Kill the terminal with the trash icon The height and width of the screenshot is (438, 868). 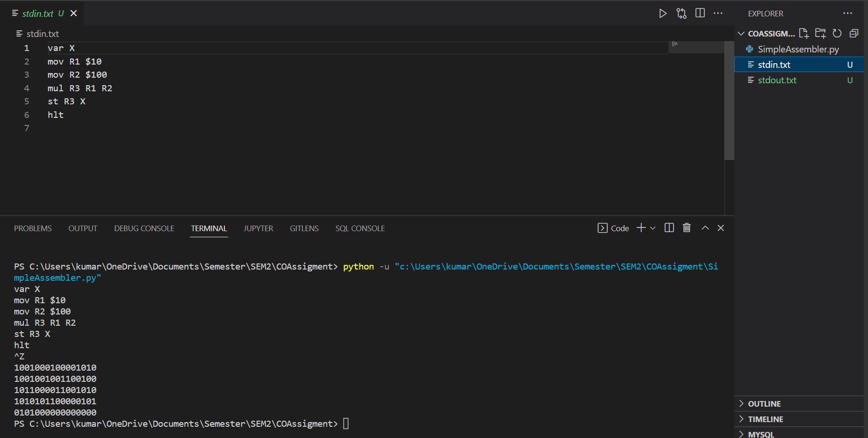pos(686,228)
